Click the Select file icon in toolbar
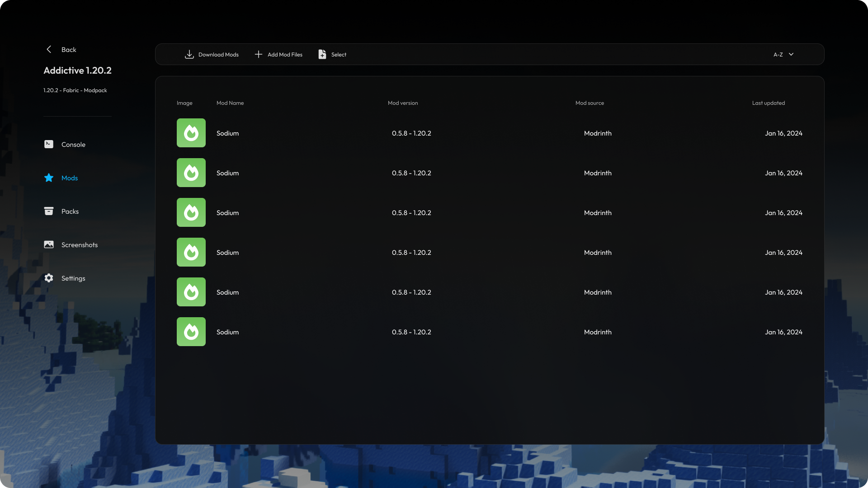Screen dimensions: 868x488 [322, 54]
